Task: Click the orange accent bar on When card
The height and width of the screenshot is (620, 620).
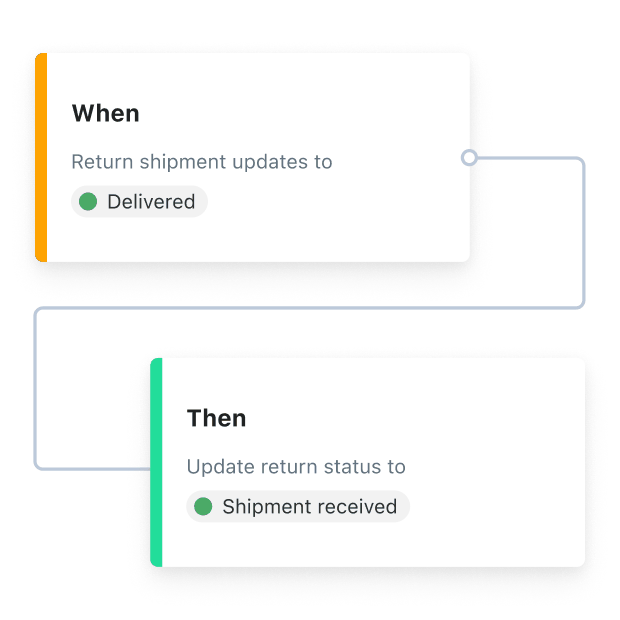Action: [41, 157]
